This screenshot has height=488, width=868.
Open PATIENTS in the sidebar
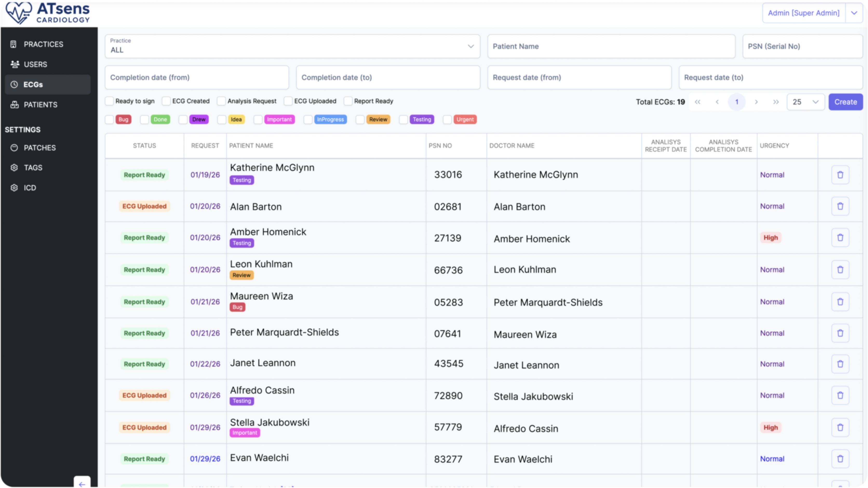click(x=41, y=105)
